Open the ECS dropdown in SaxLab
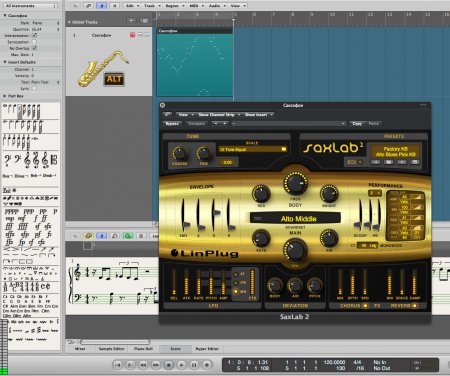 click(x=354, y=162)
